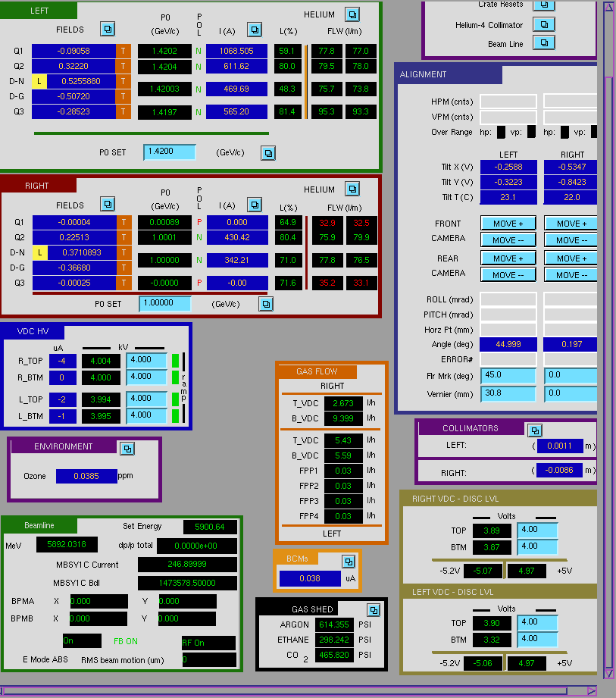The height and width of the screenshot is (698, 616).
Task: Click Rear Camera MOVE + in RIGHT column
Action: pyautogui.click(x=571, y=258)
